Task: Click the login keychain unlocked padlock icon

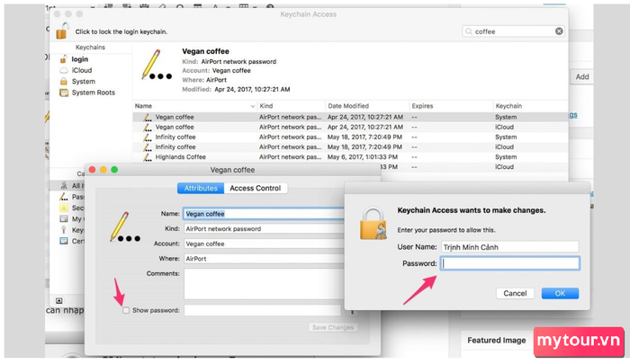Action: tap(63, 59)
